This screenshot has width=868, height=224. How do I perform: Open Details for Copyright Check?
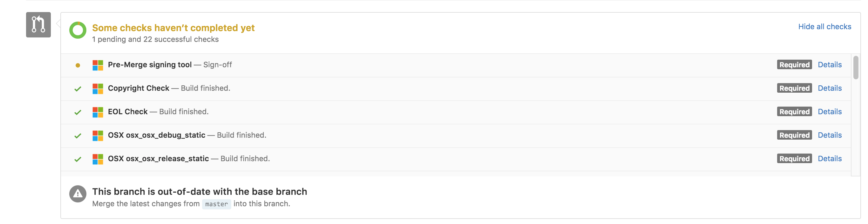[830, 88]
